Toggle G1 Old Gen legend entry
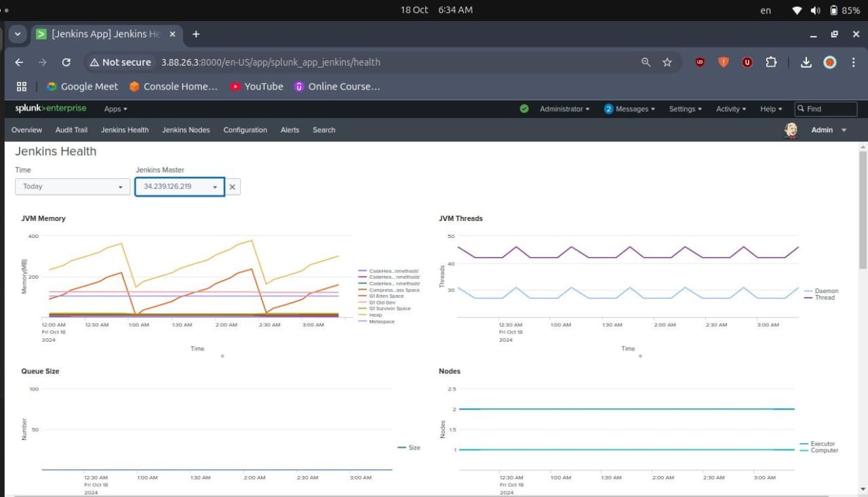This screenshot has height=497, width=868. click(377, 302)
